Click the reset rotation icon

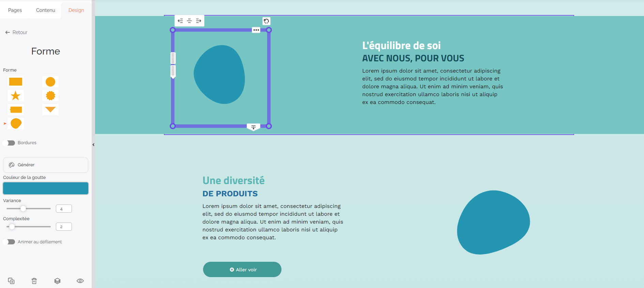click(x=266, y=21)
